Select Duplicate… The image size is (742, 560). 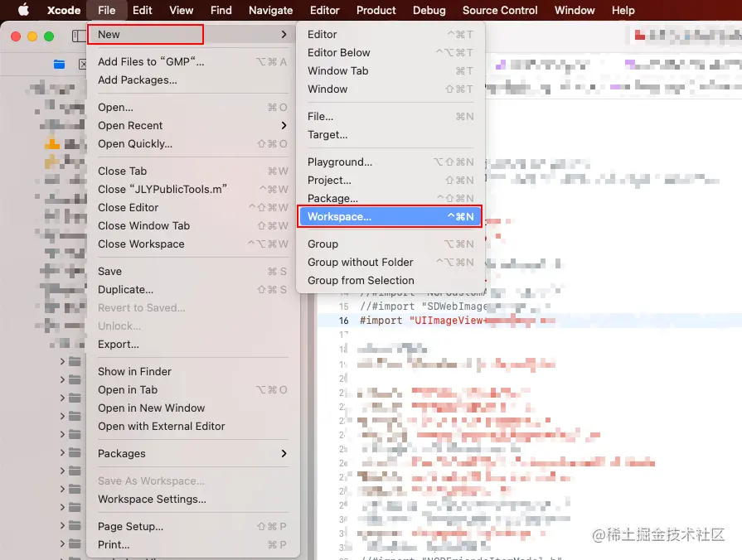tap(192, 289)
